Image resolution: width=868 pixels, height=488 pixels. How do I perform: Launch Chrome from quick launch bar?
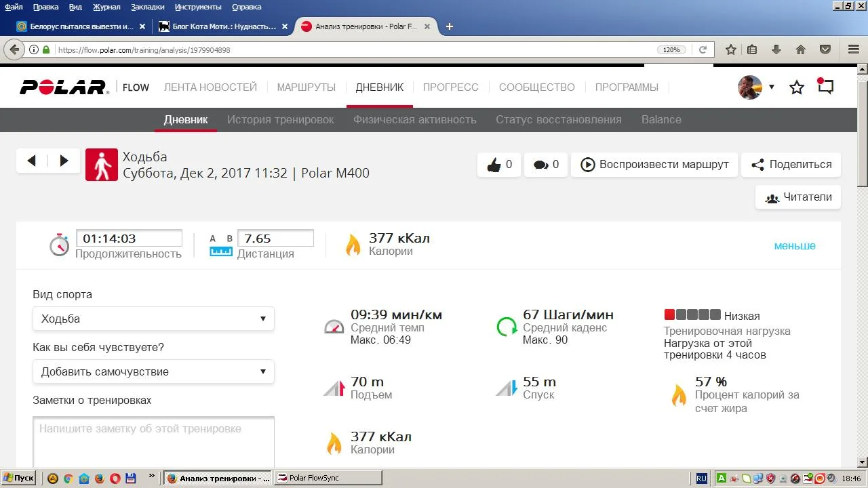(68, 478)
